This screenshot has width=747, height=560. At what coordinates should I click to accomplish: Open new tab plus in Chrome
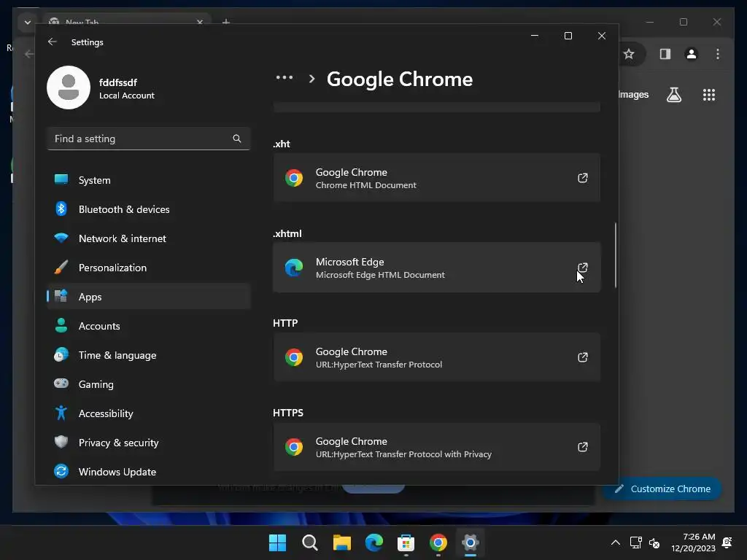tap(226, 22)
